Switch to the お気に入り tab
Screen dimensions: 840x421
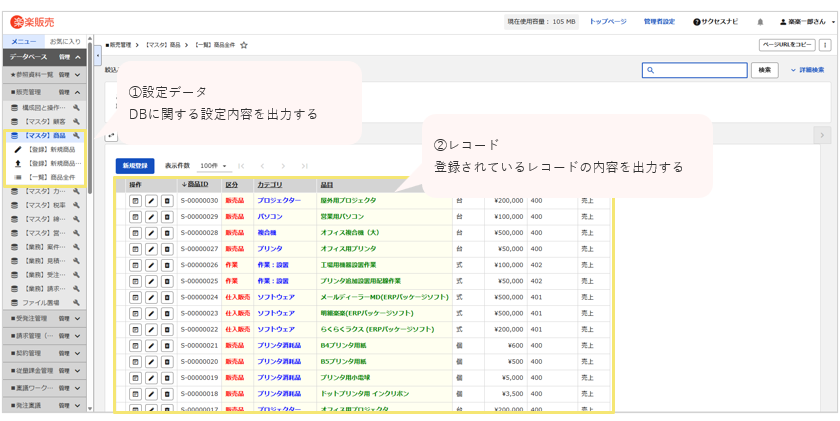pyautogui.click(x=65, y=41)
